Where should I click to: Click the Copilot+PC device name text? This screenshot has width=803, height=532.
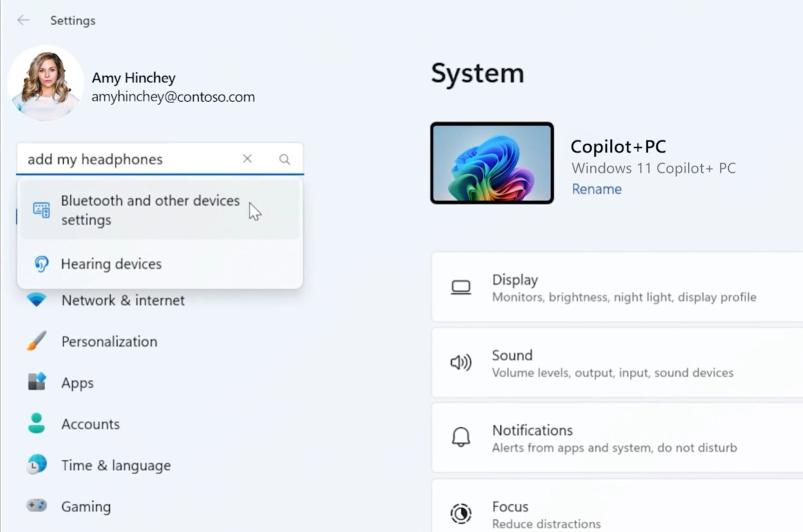(x=618, y=147)
